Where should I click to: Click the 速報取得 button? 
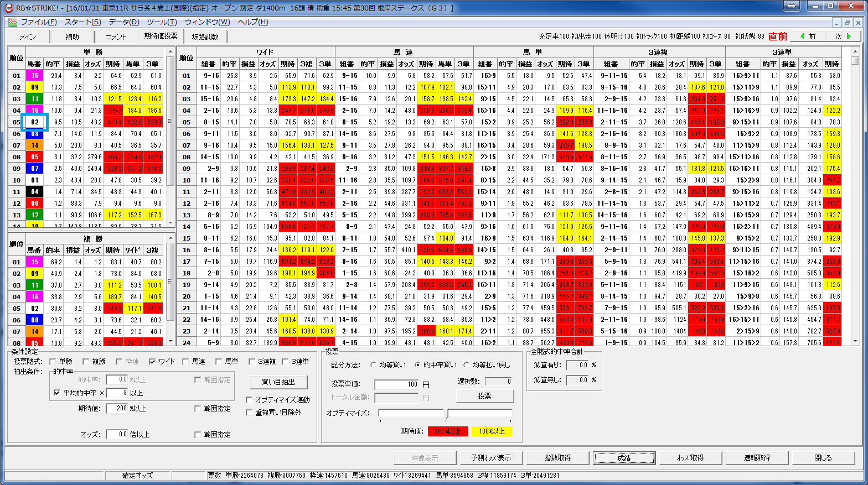point(757,458)
